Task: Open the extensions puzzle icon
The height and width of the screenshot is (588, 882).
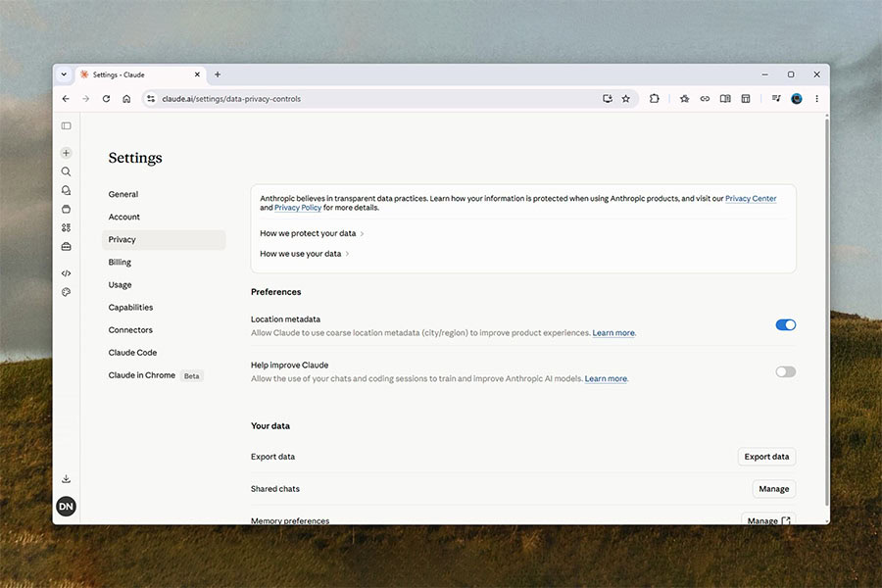Action: (x=654, y=99)
